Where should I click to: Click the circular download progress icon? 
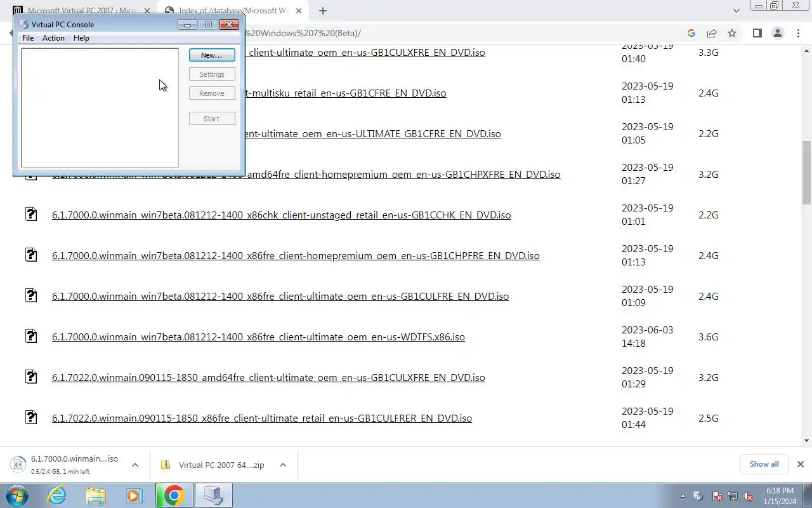tap(18, 465)
